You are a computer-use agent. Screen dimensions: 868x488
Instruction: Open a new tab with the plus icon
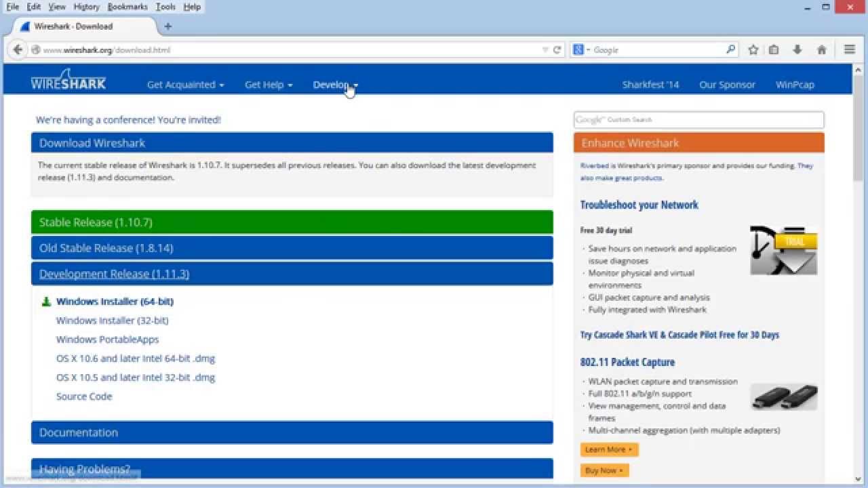click(x=168, y=26)
